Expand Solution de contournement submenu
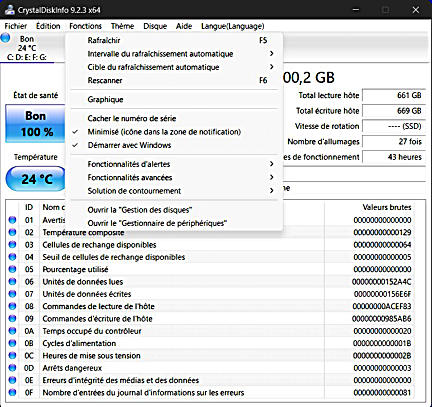 point(174,191)
